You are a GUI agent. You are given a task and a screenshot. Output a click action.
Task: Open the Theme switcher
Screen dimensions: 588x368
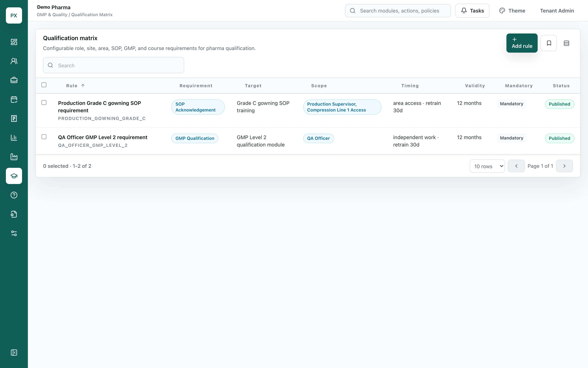(512, 11)
